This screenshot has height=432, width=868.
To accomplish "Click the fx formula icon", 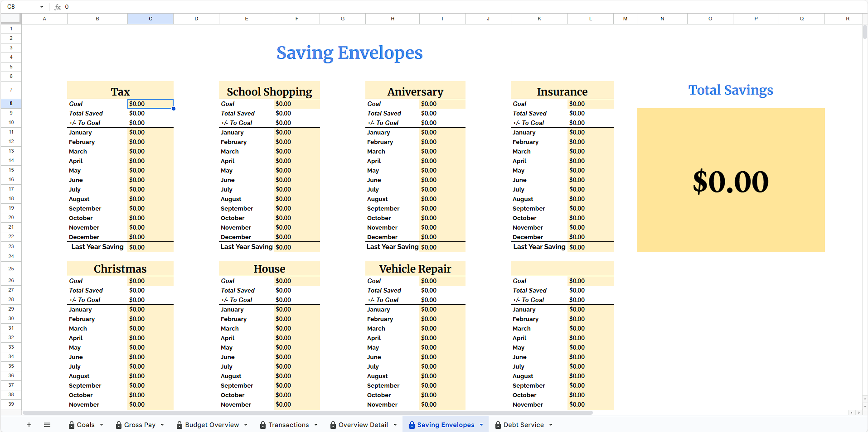I will 58,7.
